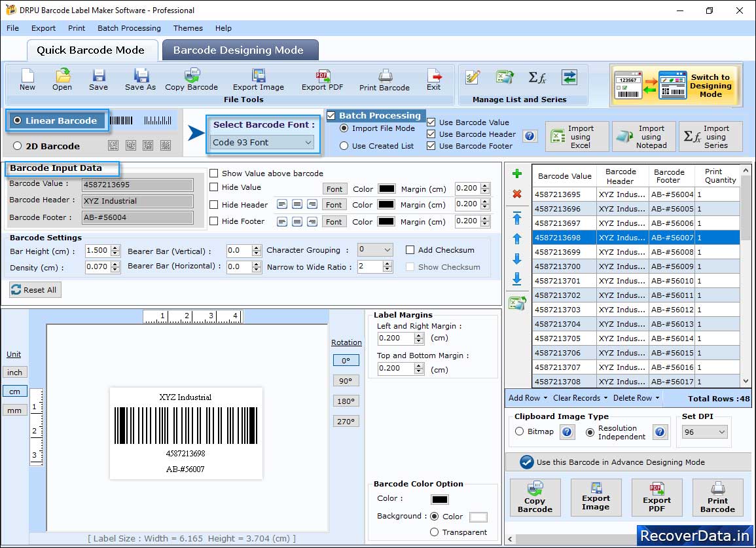The height and width of the screenshot is (548, 756).
Task: Open the Character Grouping dropdown
Action: click(x=375, y=249)
